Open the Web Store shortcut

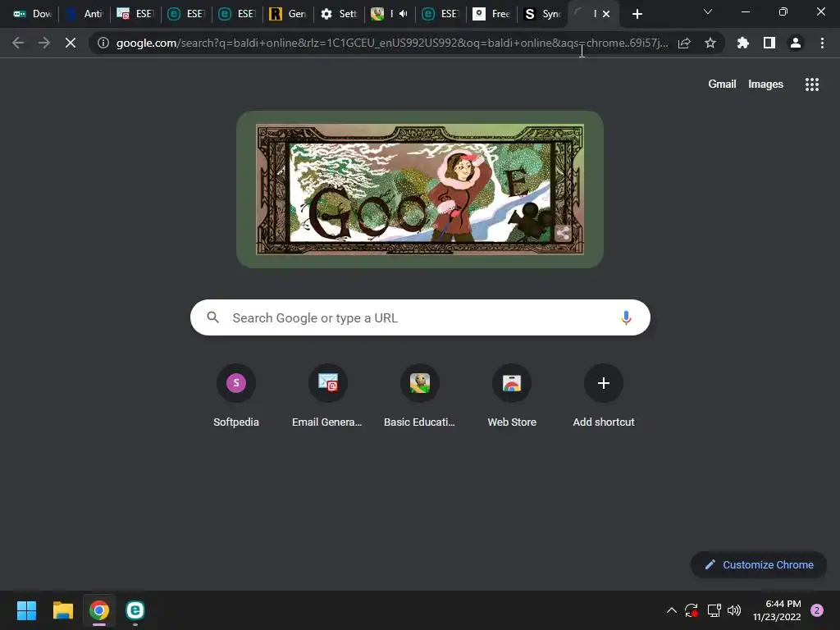[x=512, y=395]
